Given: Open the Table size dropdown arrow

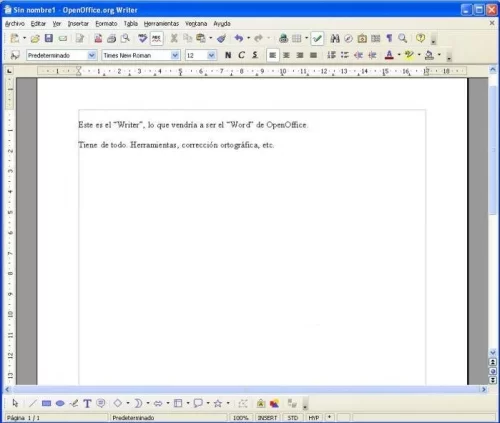Looking at the screenshot, I should pos(306,38).
